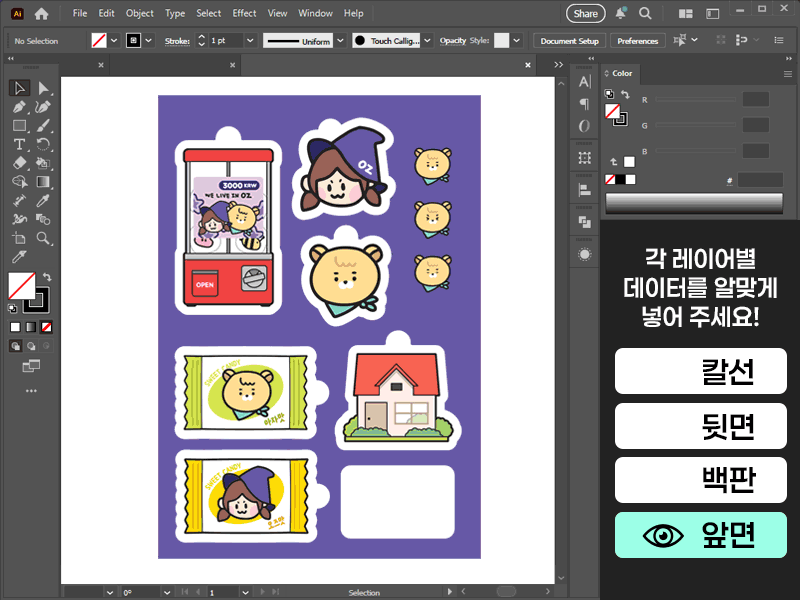Set toolbar paint mode to None

coord(46,327)
